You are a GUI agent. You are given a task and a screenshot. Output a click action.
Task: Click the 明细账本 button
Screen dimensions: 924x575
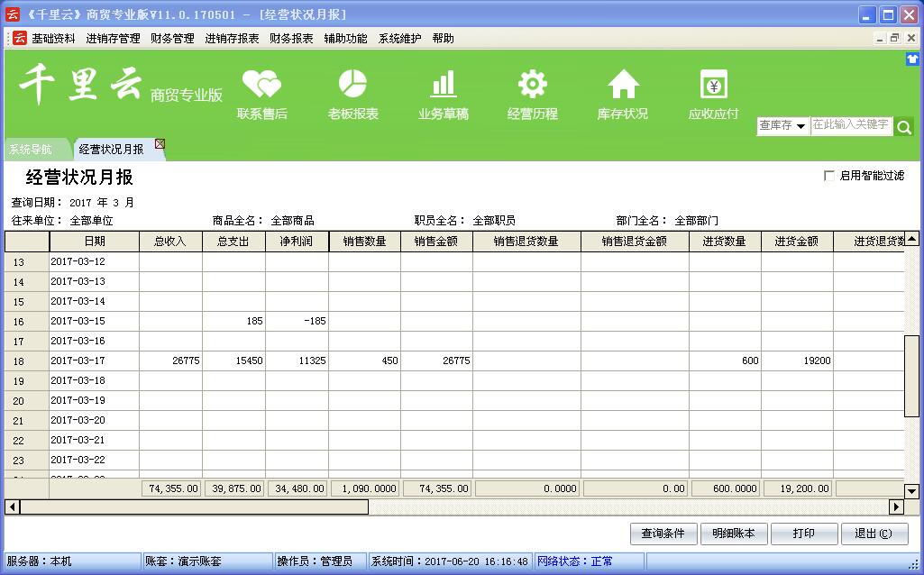(x=733, y=534)
